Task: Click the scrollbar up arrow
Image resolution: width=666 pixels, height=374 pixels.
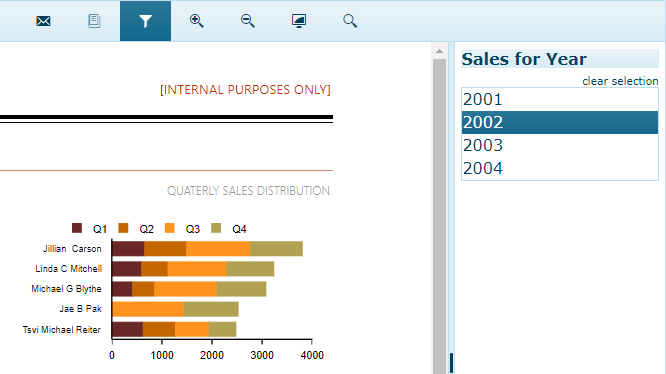Action: (x=440, y=51)
